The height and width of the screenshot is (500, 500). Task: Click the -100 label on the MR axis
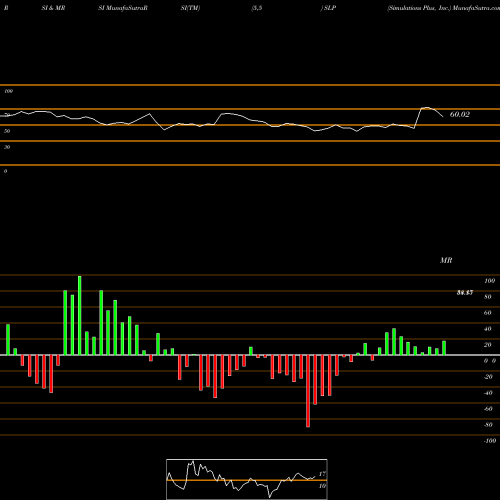[490, 441]
